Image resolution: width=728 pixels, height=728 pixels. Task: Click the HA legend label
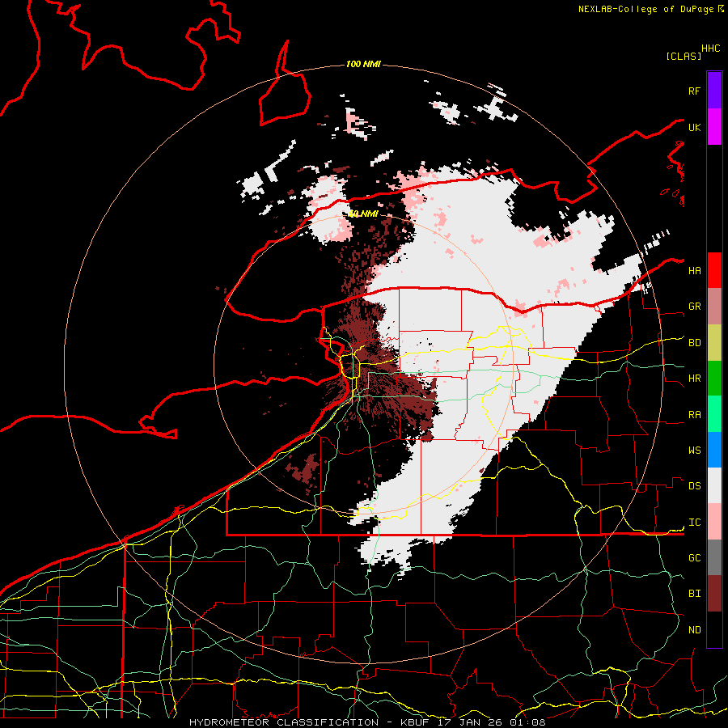[x=694, y=271]
